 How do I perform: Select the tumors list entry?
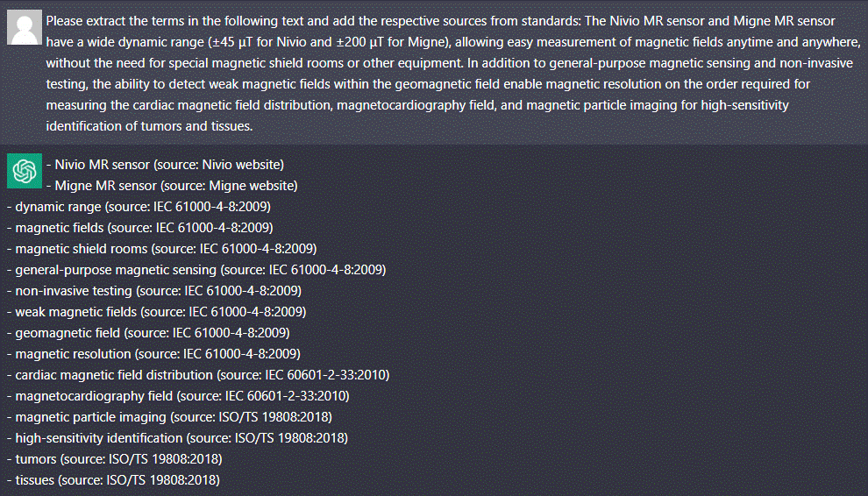click(114, 459)
